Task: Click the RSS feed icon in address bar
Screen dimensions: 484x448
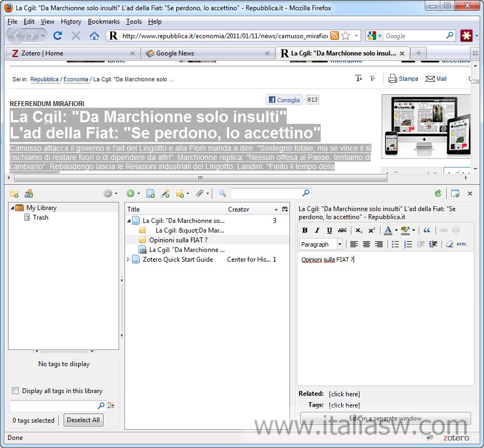Action: tap(335, 36)
